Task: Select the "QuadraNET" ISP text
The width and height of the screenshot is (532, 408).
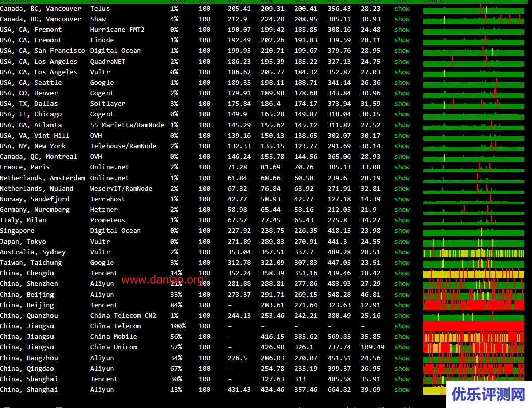Action: click(108, 62)
